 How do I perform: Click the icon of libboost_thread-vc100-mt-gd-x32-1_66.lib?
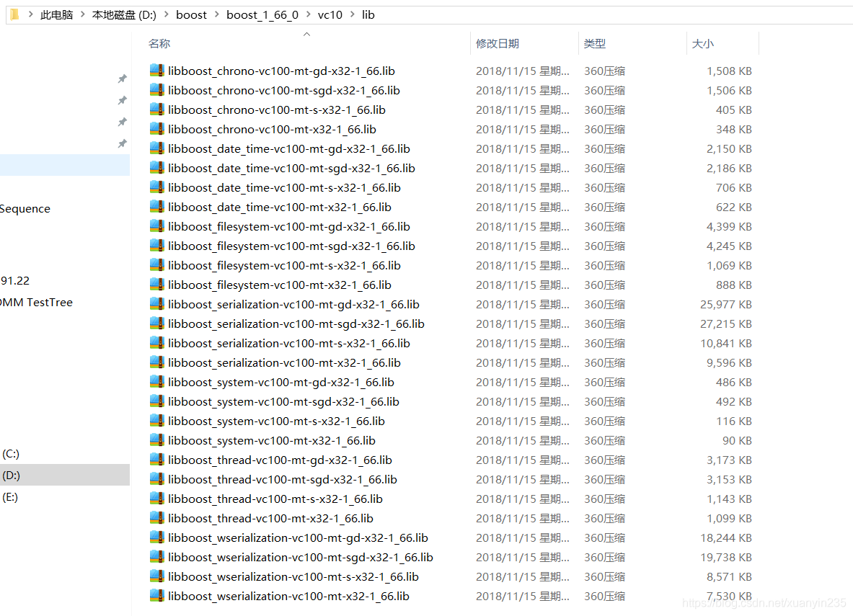click(156, 460)
